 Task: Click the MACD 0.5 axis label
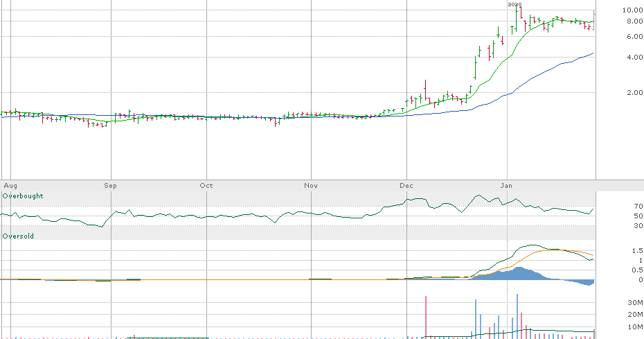(x=638, y=270)
